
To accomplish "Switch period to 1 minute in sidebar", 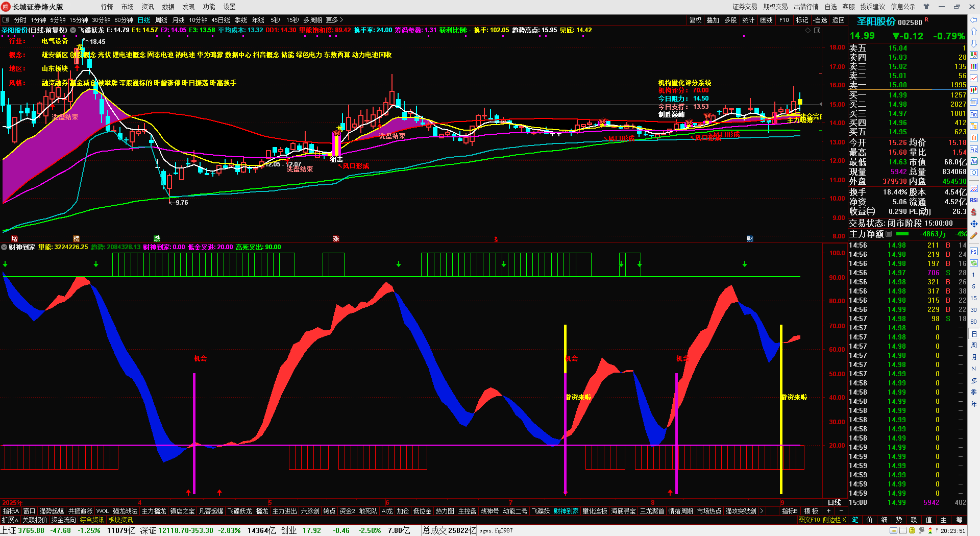I will [x=973, y=275].
